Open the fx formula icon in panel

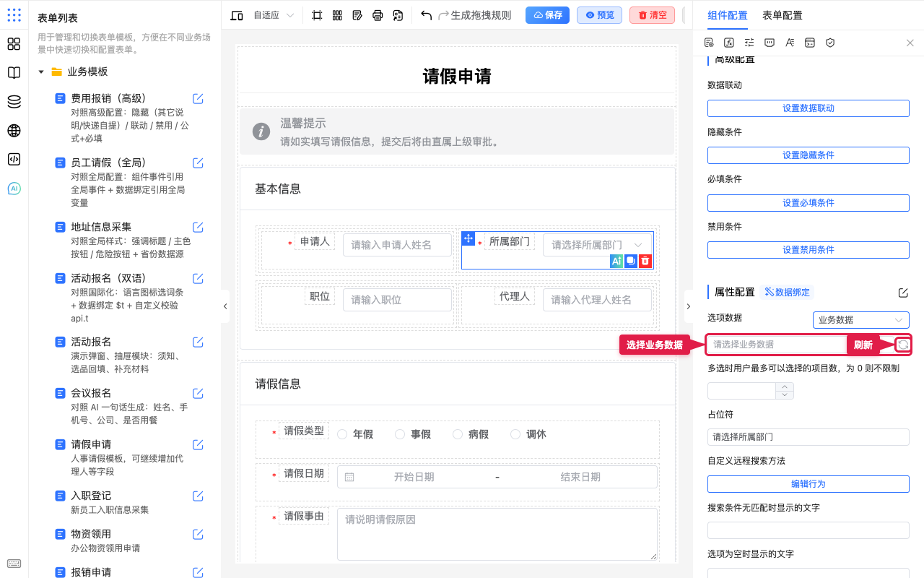point(729,43)
